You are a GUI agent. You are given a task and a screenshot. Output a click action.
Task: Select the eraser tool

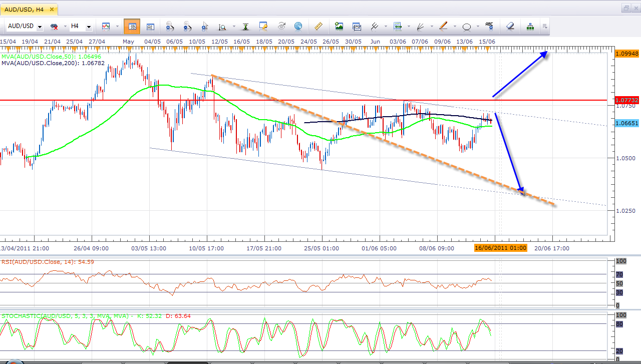510,26
